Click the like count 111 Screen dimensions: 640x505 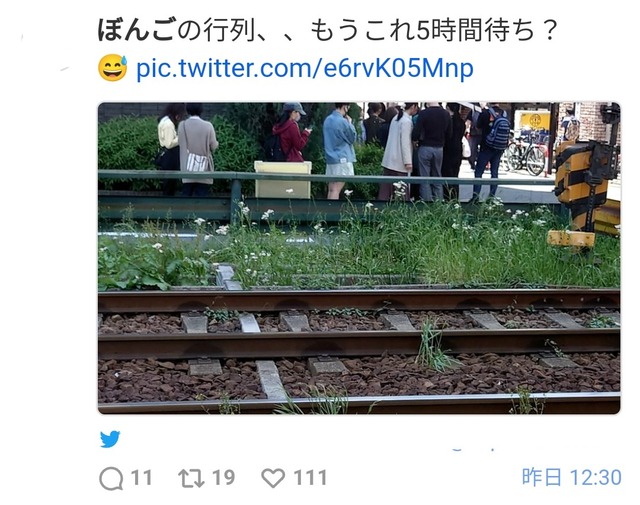click(x=310, y=478)
